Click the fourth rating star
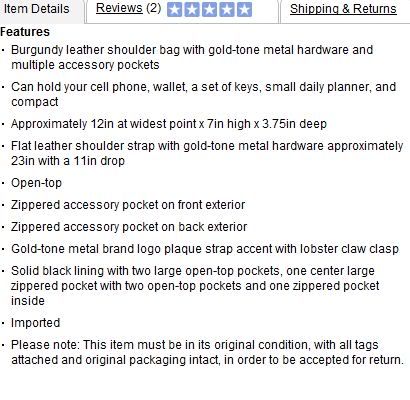410x400 pixels. pyautogui.click(x=227, y=10)
